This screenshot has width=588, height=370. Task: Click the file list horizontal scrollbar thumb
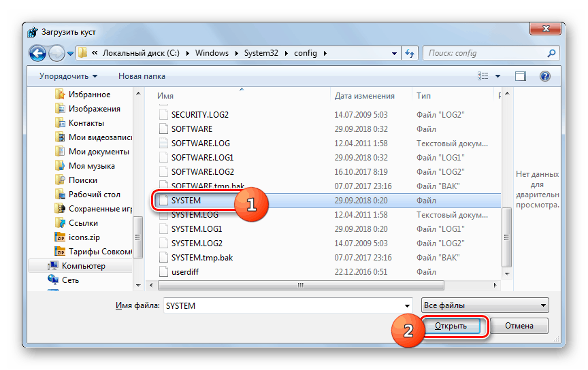click(301, 285)
